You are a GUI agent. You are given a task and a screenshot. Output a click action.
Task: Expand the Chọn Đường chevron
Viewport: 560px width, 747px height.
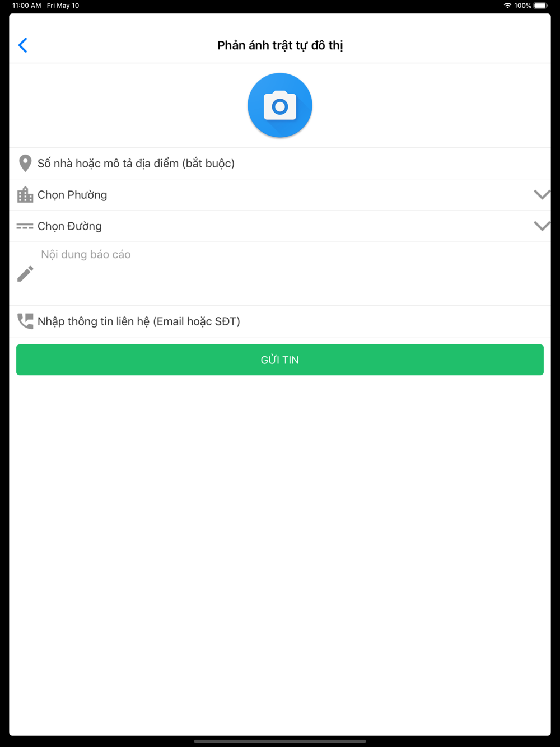542,226
